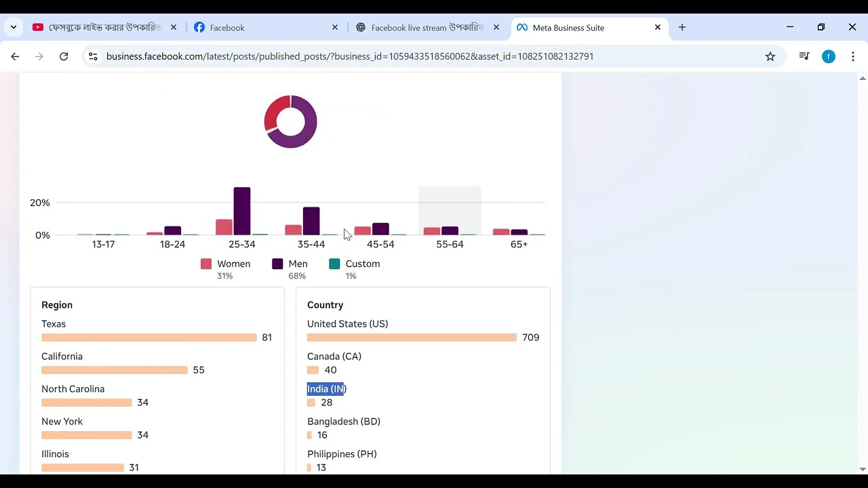Open the Chrome profile avatar
This screenshot has width=868, height=488.
coord(829,56)
